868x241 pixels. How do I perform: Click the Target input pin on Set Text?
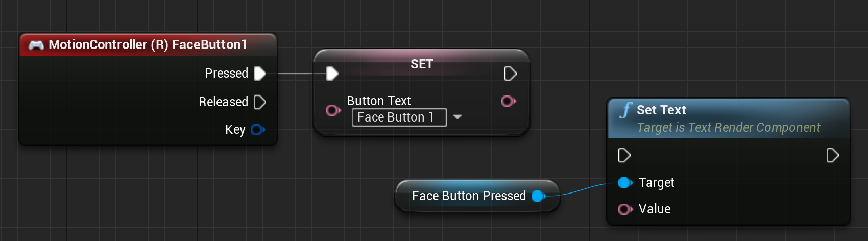625,183
